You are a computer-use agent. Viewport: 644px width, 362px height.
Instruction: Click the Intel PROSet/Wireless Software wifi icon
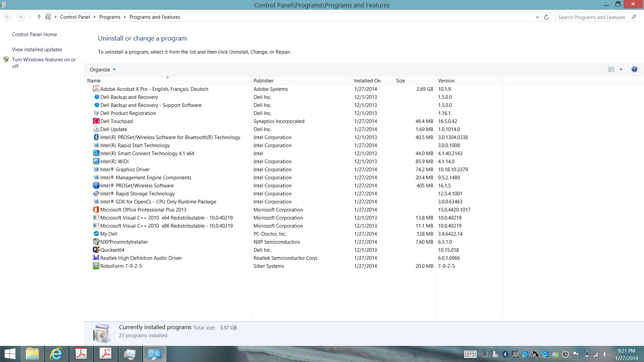click(x=96, y=185)
